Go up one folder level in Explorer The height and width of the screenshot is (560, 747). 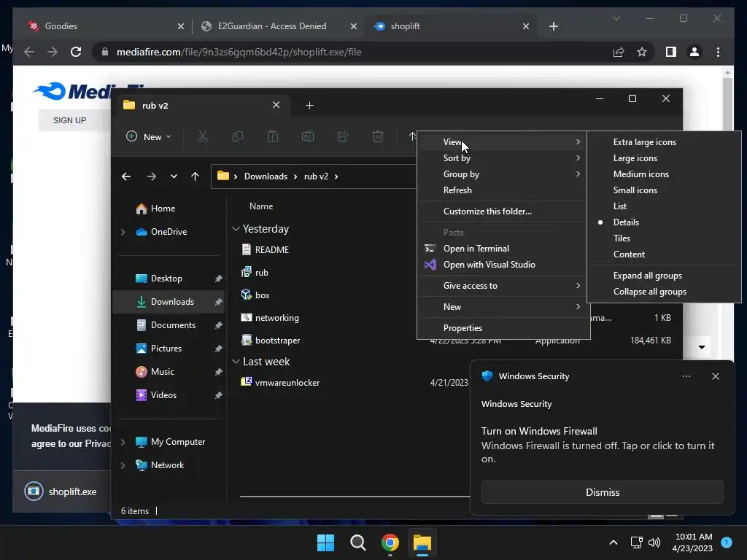tap(195, 176)
